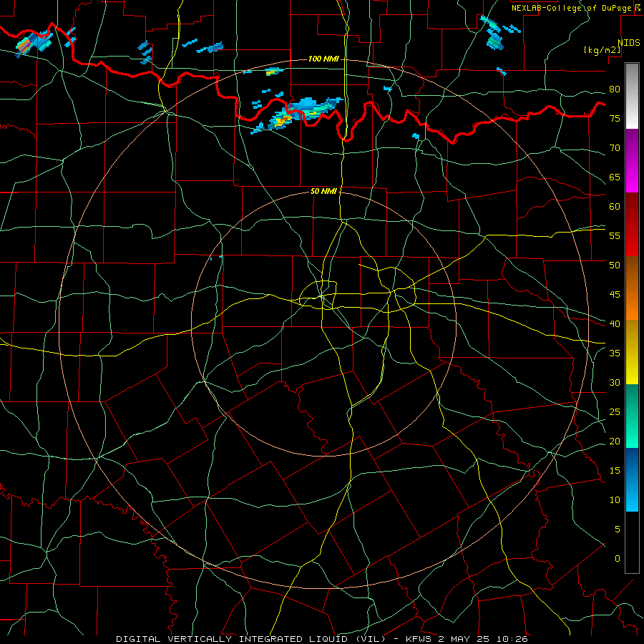
Task: Click the legend value 35
Action: click(x=615, y=353)
